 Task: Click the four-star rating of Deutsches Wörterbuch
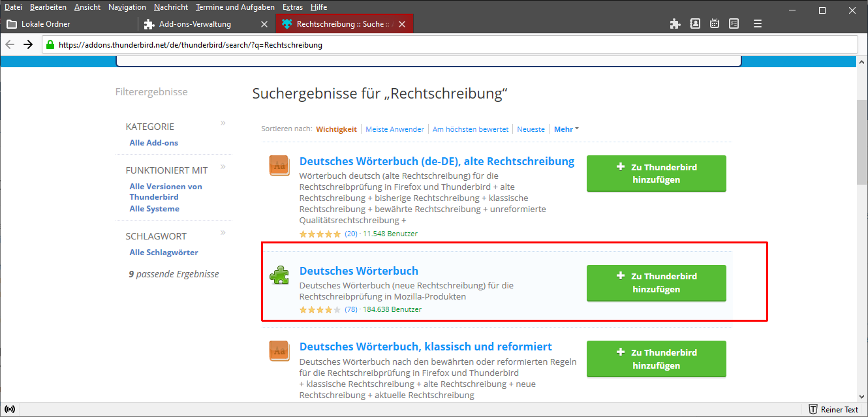tap(320, 309)
